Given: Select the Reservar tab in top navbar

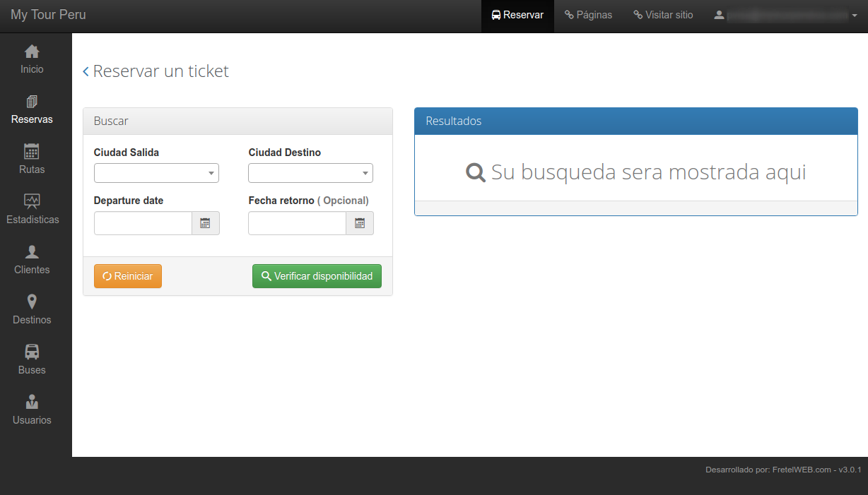Looking at the screenshot, I should [517, 15].
